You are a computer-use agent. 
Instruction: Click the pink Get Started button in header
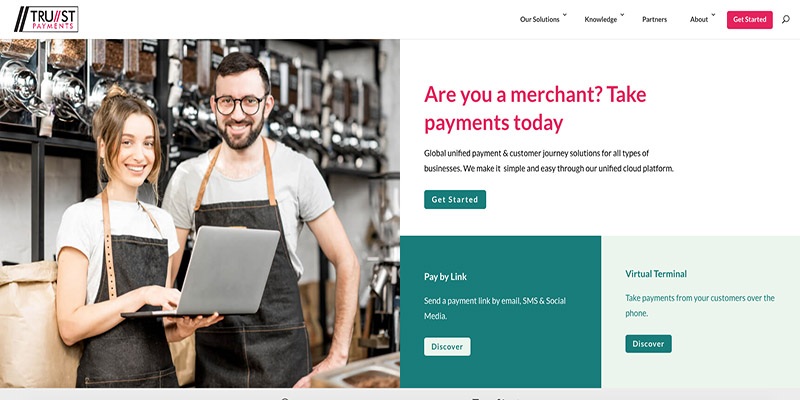coord(749,19)
